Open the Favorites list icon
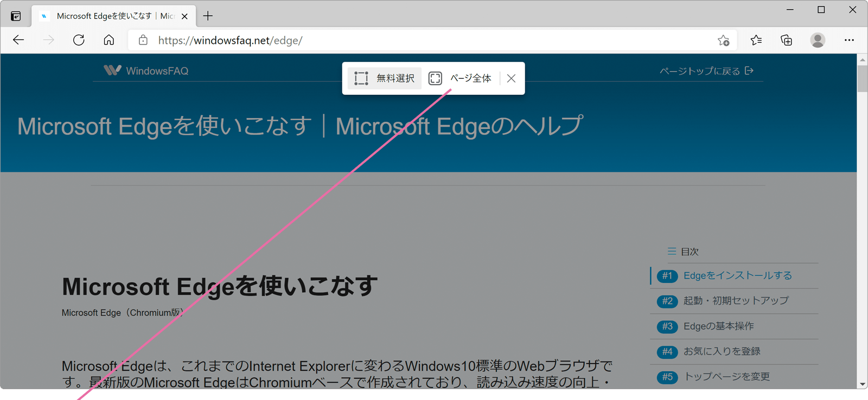Image resolution: width=868 pixels, height=400 pixels. pos(756,40)
